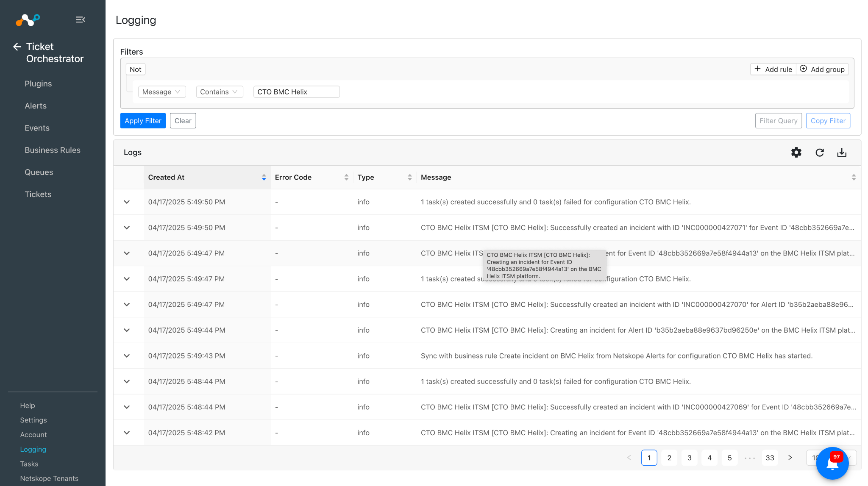The height and width of the screenshot is (486, 868).
Task: Select Logging in the sidebar
Action: pos(33,449)
